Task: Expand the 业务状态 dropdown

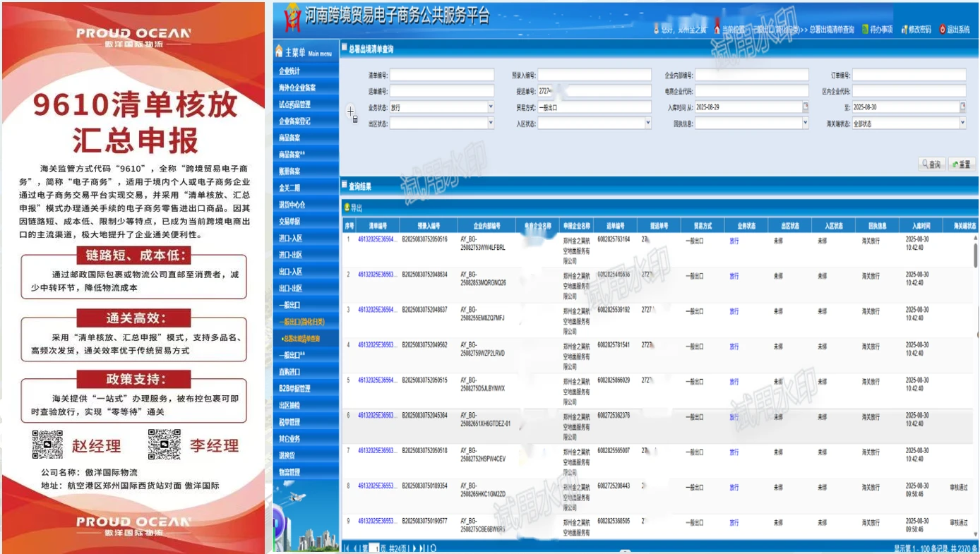Action: pyautogui.click(x=491, y=107)
